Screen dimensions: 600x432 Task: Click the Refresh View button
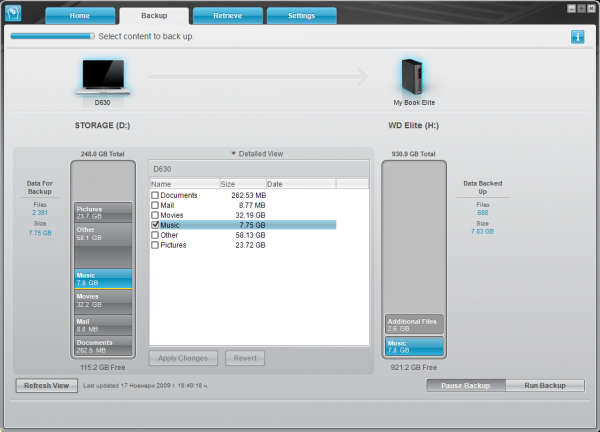click(x=47, y=385)
